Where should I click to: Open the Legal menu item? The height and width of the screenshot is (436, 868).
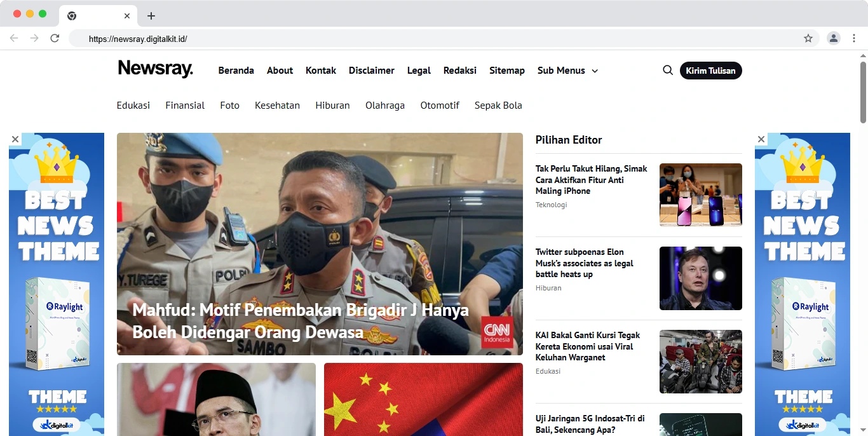click(419, 71)
